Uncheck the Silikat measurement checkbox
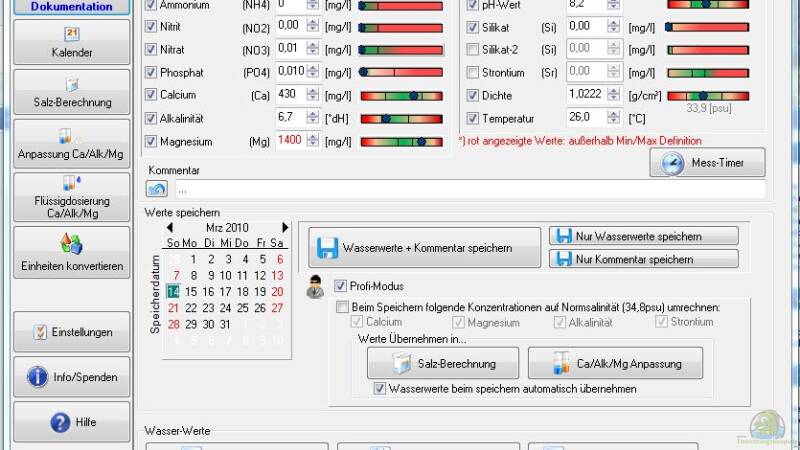 474,27
